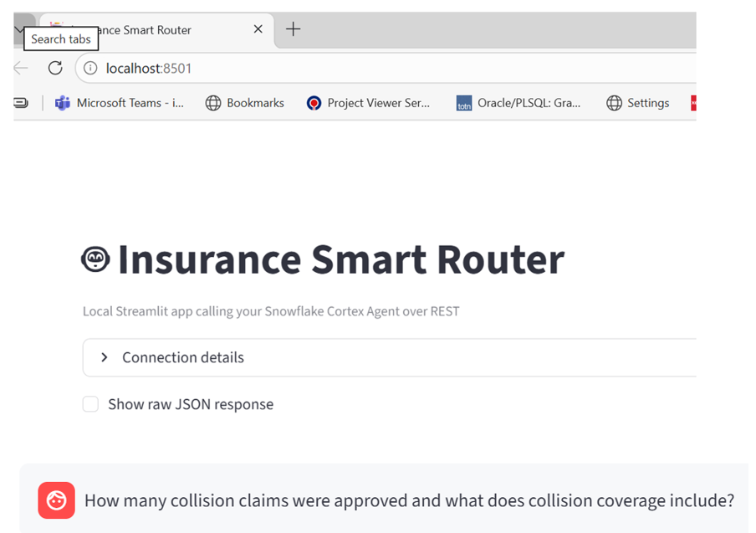Click the Show raw JSON response label
The width and height of the screenshot is (756, 533).
click(191, 404)
